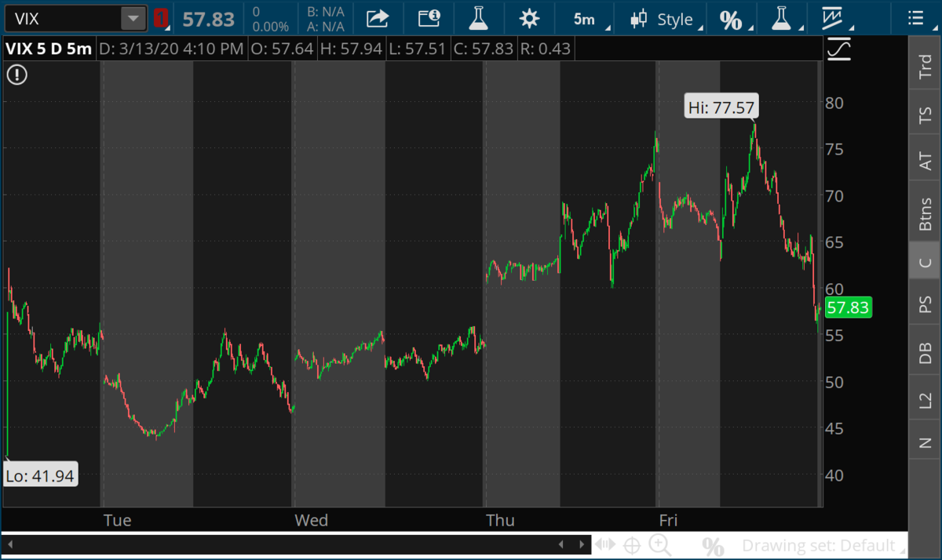Open the PS sidebar tab
This screenshot has width=942, height=560.
click(x=925, y=306)
